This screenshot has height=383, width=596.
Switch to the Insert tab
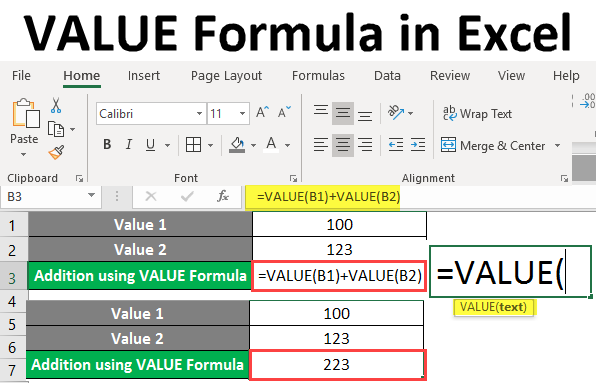click(x=144, y=75)
